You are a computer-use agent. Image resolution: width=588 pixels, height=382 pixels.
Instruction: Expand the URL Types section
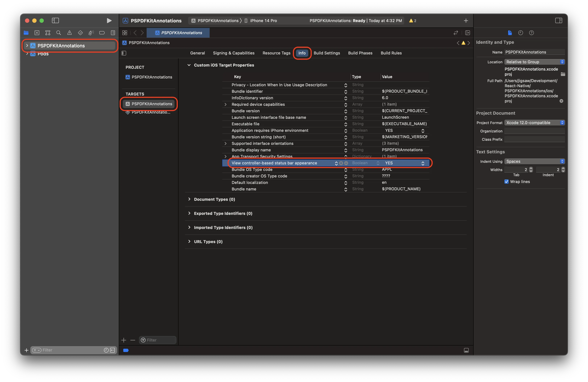(x=189, y=241)
